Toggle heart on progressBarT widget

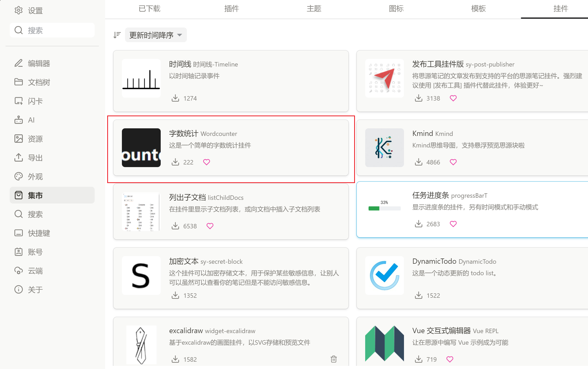[x=453, y=224]
